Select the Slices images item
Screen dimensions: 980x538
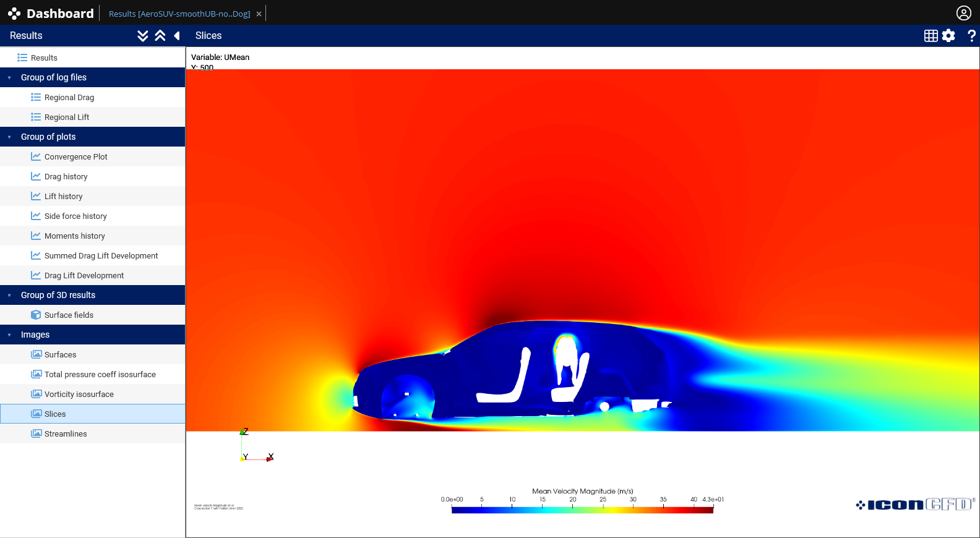tap(93, 414)
